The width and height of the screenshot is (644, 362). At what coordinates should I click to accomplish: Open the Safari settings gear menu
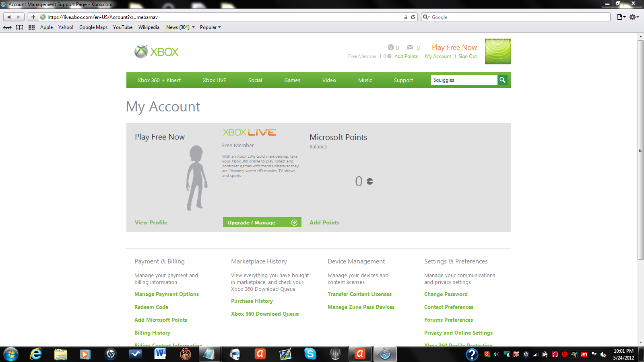[x=634, y=17]
